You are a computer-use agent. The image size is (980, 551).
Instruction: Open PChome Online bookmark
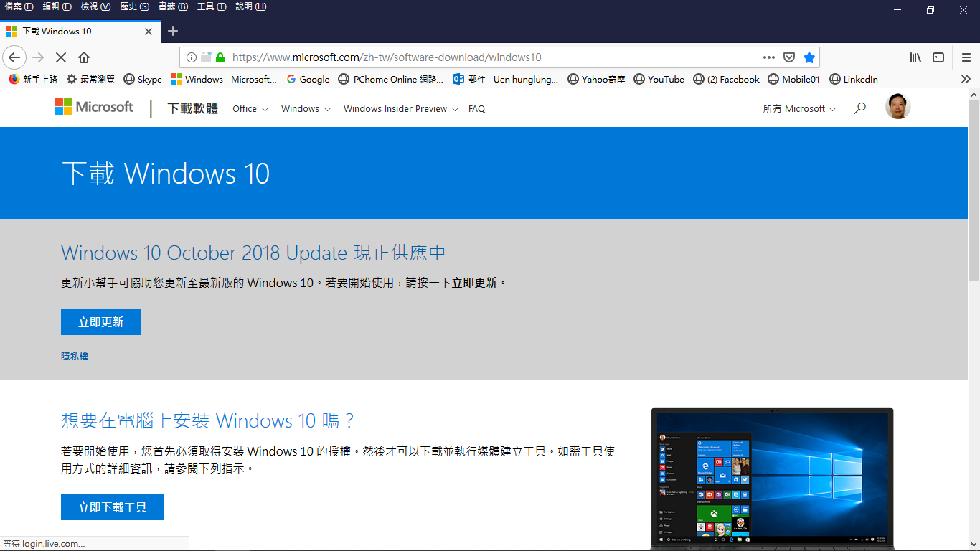(391, 79)
